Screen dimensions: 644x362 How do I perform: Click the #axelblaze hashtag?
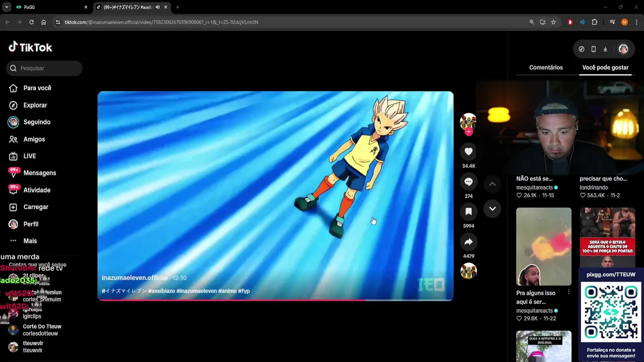162,291
